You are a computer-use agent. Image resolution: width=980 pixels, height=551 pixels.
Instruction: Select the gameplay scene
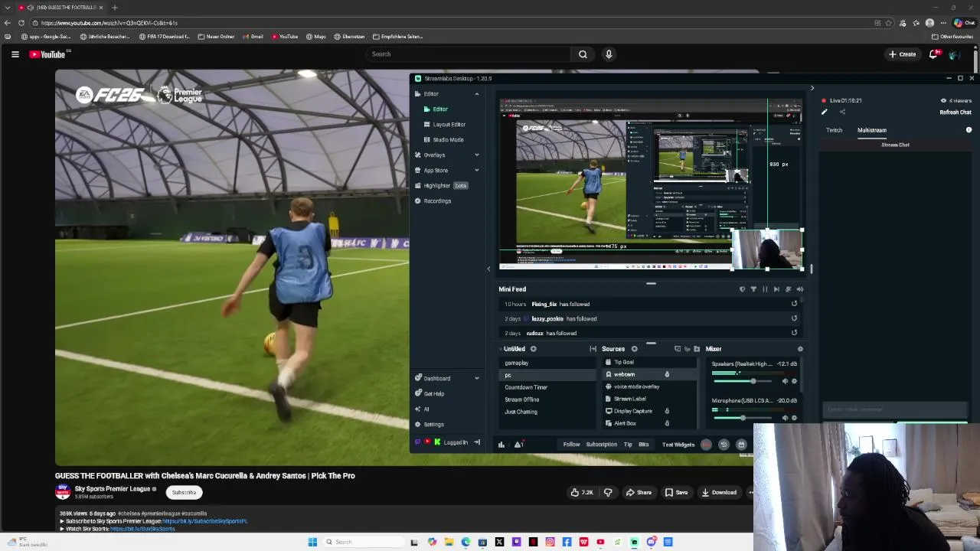tap(547, 363)
